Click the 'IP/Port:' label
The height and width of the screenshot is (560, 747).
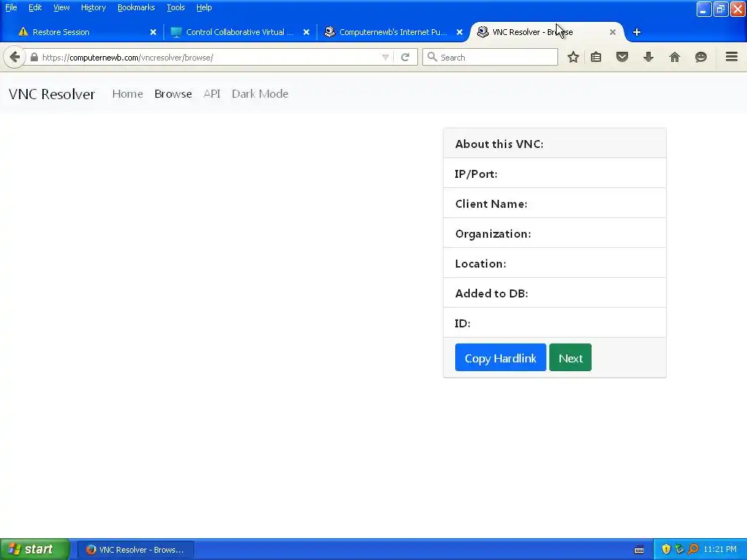(x=476, y=174)
